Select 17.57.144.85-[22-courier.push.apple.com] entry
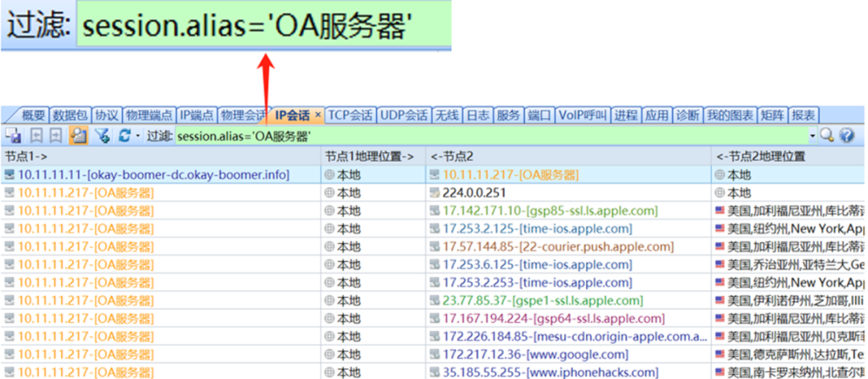This screenshot has height=379, width=868. (x=558, y=247)
